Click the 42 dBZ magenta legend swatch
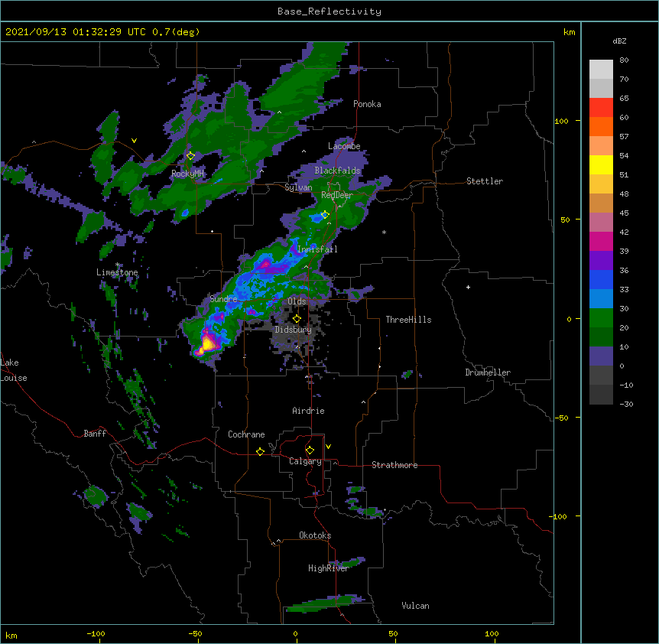 601,241
